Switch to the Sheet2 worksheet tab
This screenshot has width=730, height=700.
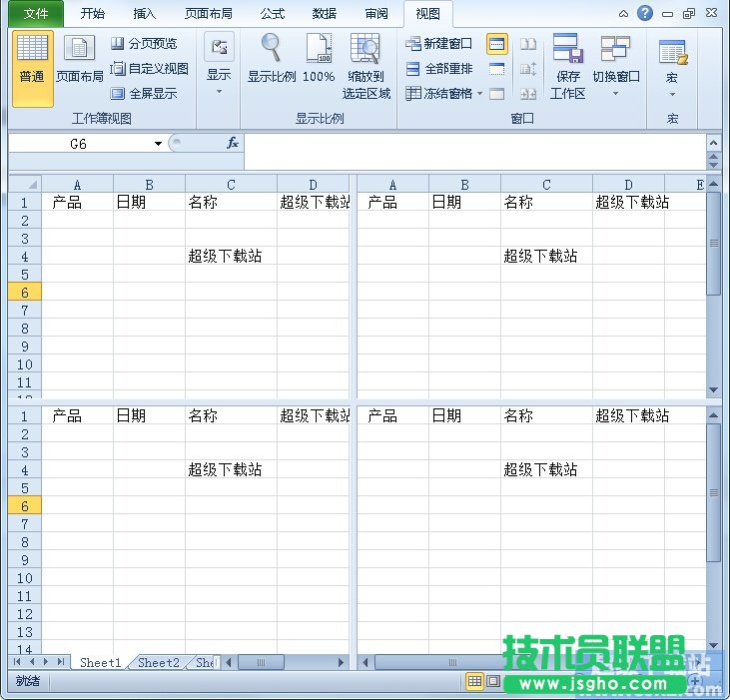159,662
